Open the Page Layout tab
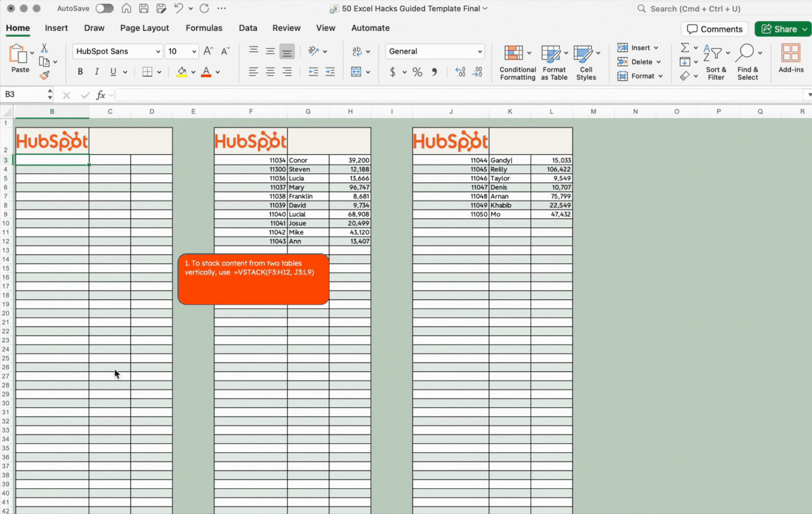The width and height of the screenshot is (812, 514). tap(144, 28)
